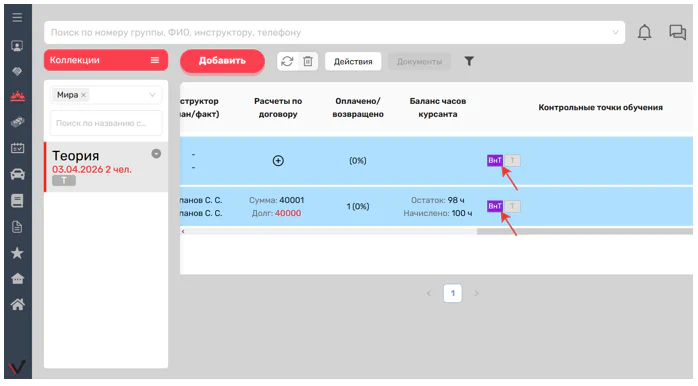
Task: Open the car vehicles sidebar icon
Action: point(17,174)
